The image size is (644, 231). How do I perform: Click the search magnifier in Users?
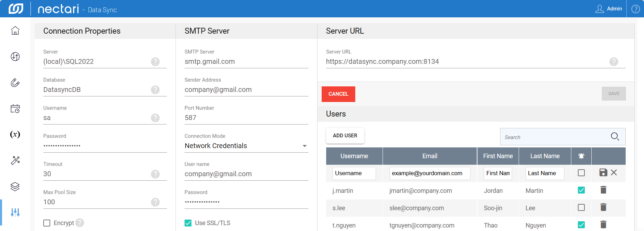(615, 137)
